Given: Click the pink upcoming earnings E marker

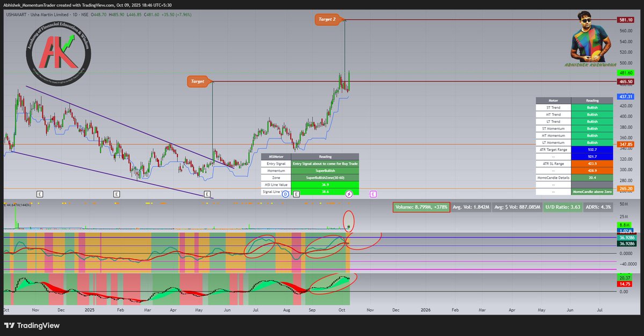Looking at the screenshot, I should click(x=373, y=194).
